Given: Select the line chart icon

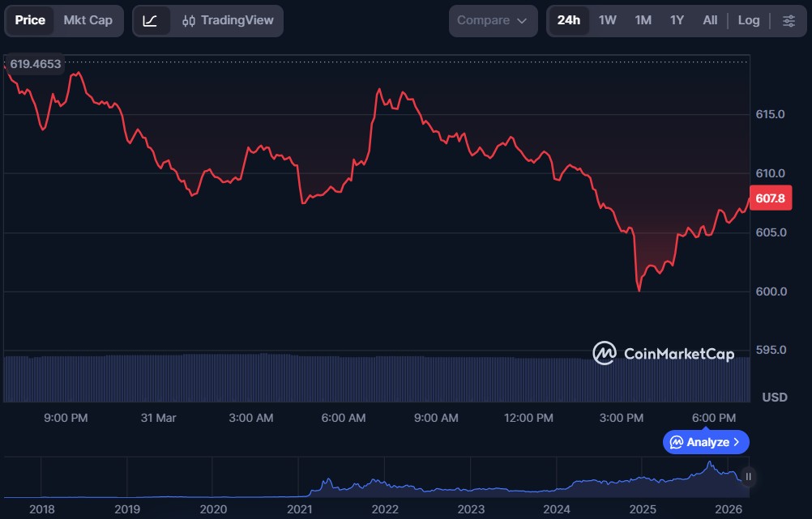Looking at the screenshot, I should [x=151, y=20].
